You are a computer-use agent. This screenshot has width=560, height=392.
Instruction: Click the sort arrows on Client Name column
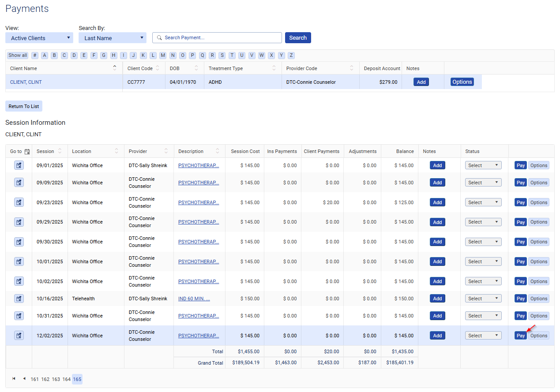[115, 68]
